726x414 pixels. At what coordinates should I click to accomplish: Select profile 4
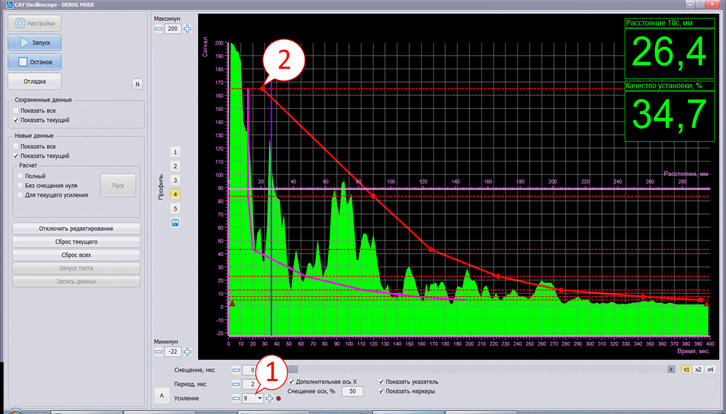pyautogui.click(x=175, y=194)
